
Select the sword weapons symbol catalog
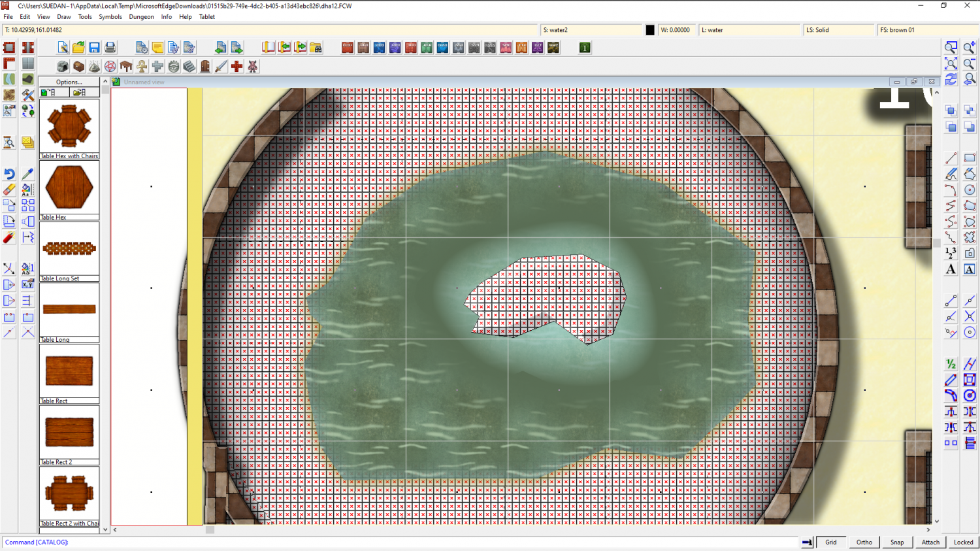(221, 66)
